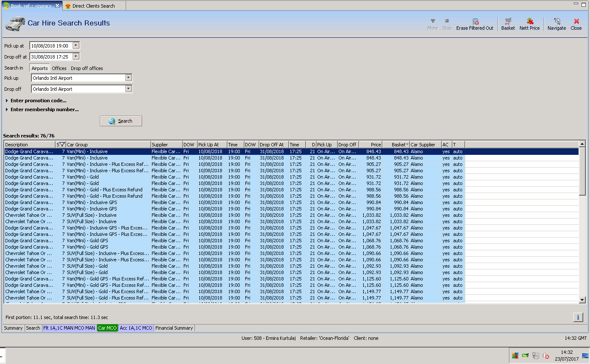Click the results table vertical scrollbar thumb
590x364 pixels.
[x=582, y=172]
